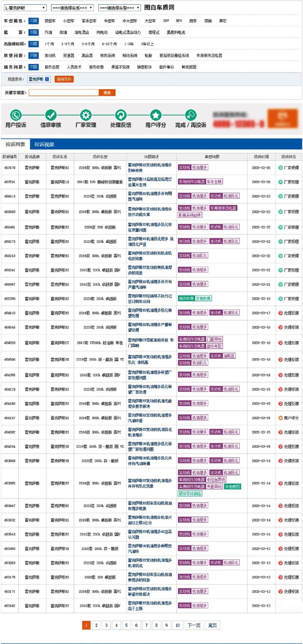Screen dimensions: 303x644
Task: Click 用户评分 status icon for complaint 454137
Action: pyautogui.click(x=281, y=418)
